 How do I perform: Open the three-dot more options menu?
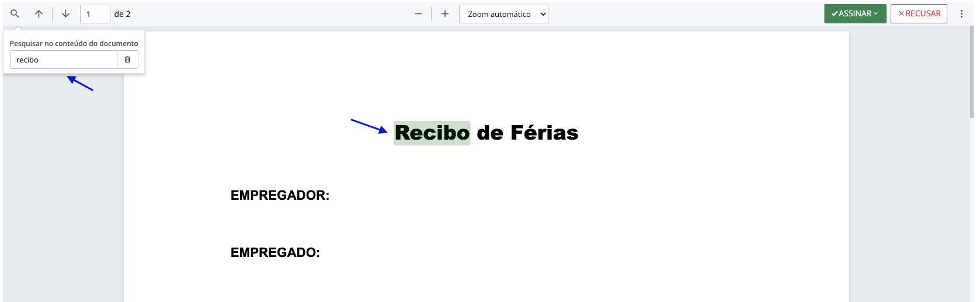pyautogui.click(x=961, y=14)
